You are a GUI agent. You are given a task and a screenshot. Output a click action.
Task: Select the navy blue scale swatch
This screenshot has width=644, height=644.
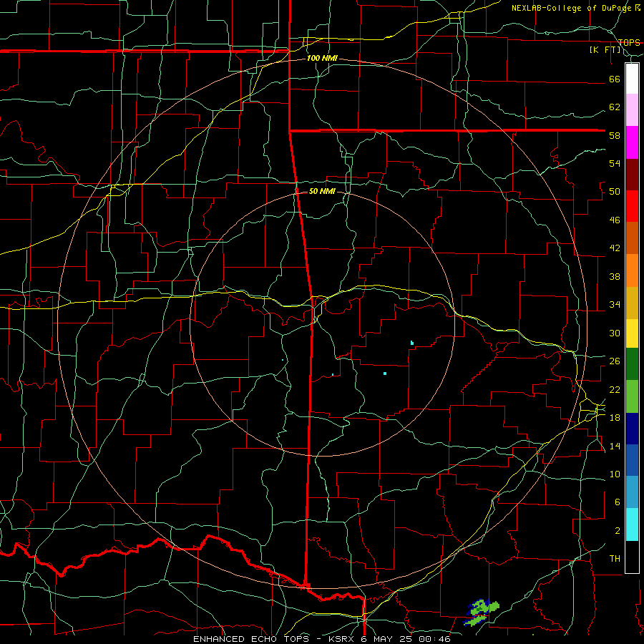[632, 429]
